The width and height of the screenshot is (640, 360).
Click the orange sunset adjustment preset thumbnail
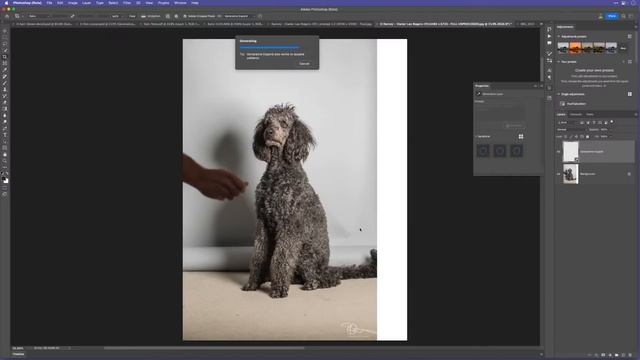(x=576, y=48)
